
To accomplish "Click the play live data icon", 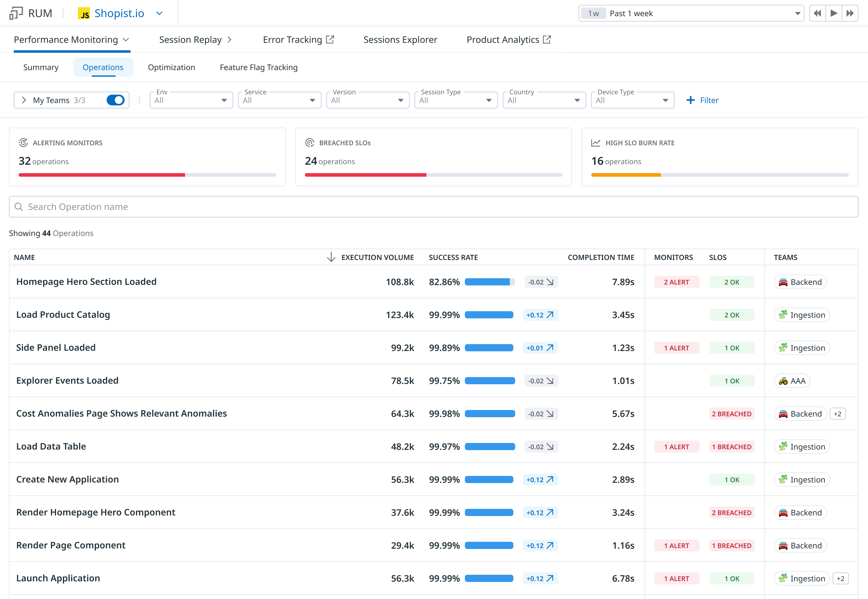I will point(834,13).
